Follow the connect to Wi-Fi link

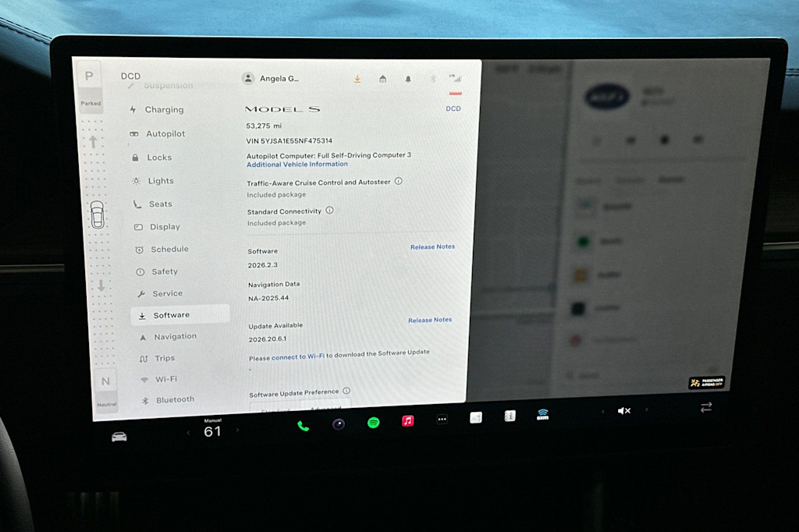pyautogui.click(x=298, y=356)
